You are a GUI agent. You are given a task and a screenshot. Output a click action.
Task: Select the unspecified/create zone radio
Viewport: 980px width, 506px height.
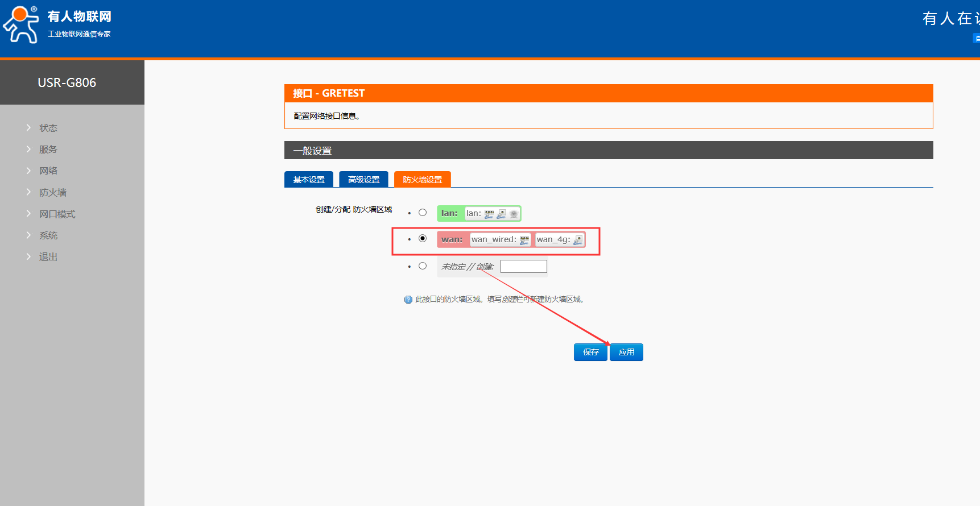point(423,266)
